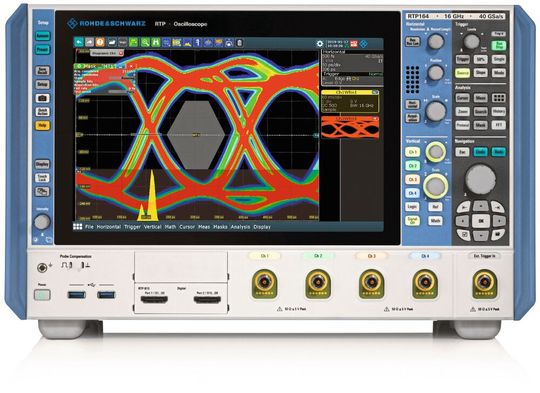Push the Single trigger key

click(x=498, y=60)
